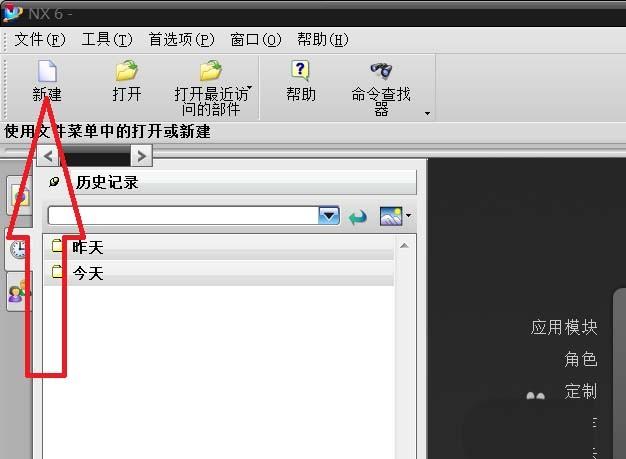The image size is (626, 459).
Task: Click the 角色 link
Action: tap(580, 359)
